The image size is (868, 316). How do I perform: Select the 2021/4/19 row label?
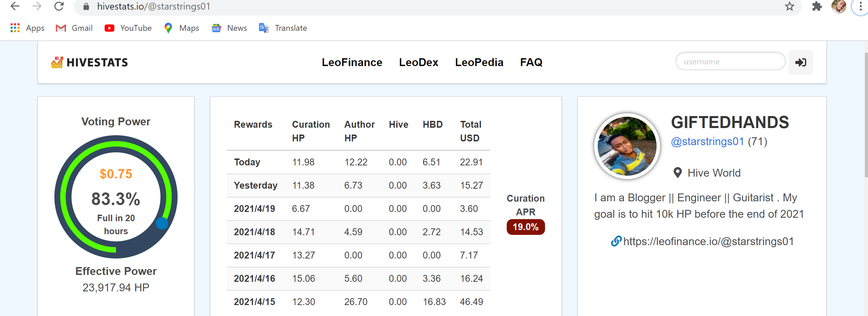[x=255, y=209]
